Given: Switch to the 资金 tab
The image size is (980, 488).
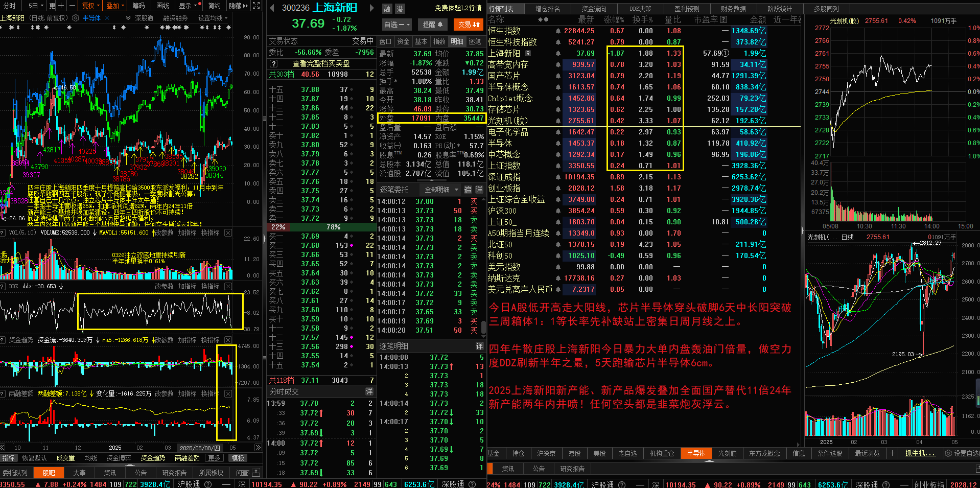Looking at the screenshot, I should pos(403,41).
